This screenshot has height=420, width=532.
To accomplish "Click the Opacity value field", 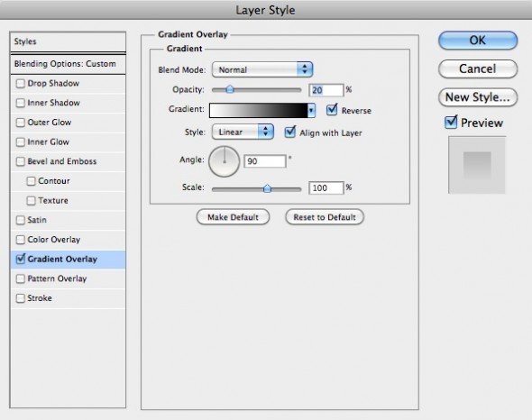I will tap(326, 90).
